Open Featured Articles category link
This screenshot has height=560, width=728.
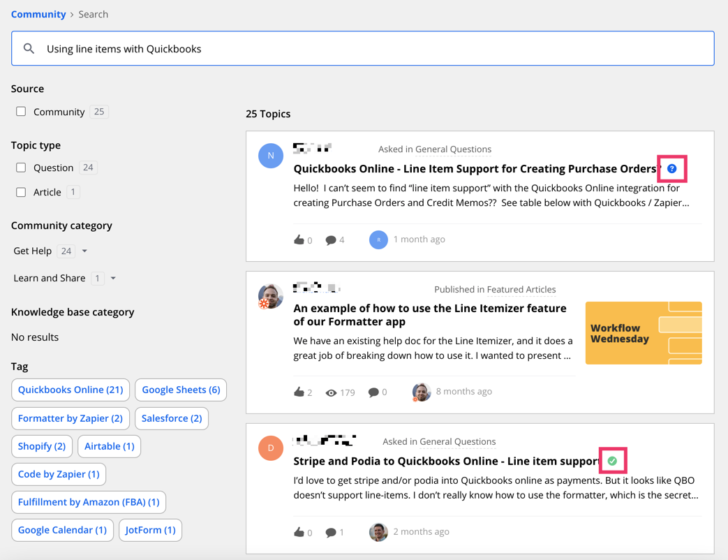click(x=521, y=289)
